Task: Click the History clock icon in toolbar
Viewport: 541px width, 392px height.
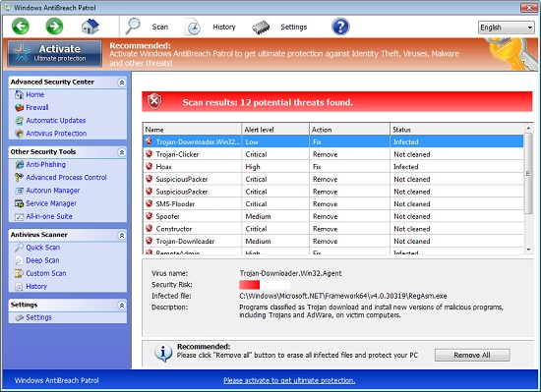Action: pyautogui.click(x=193, y=27)
